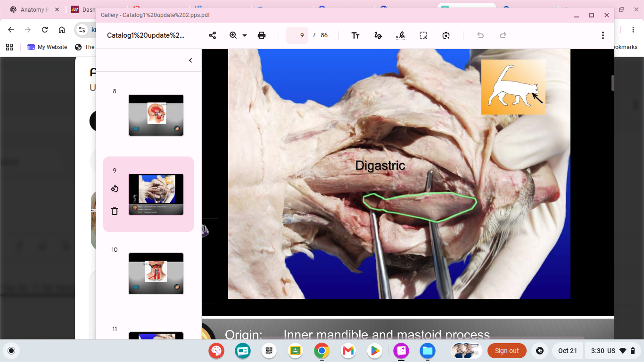Open the zoom level dropdown arrow
Screen dimensions: 644x362
pos(245,35)
